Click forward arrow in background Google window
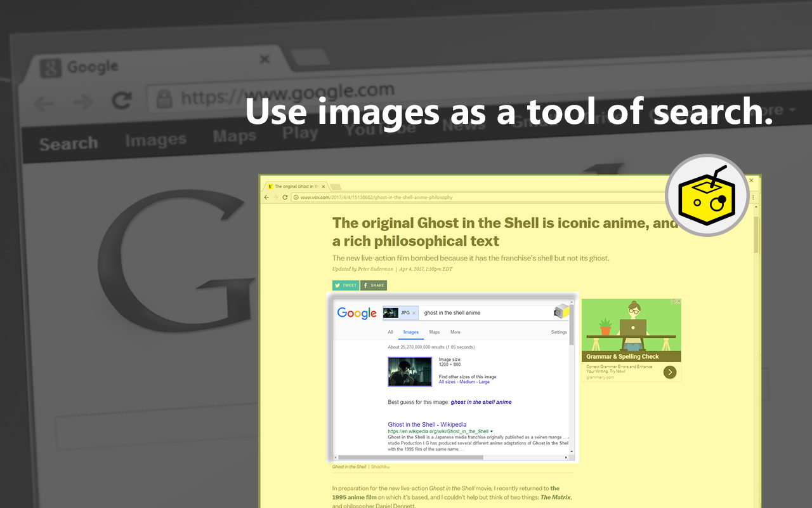The height and width of the screenshot is (508, 812). tap(82, 102)
